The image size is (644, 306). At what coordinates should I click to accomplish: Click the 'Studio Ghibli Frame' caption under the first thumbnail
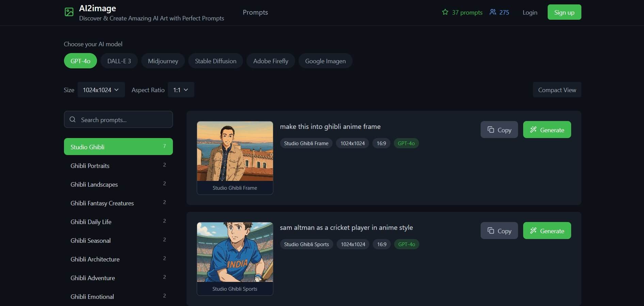[x=235, y=188]
